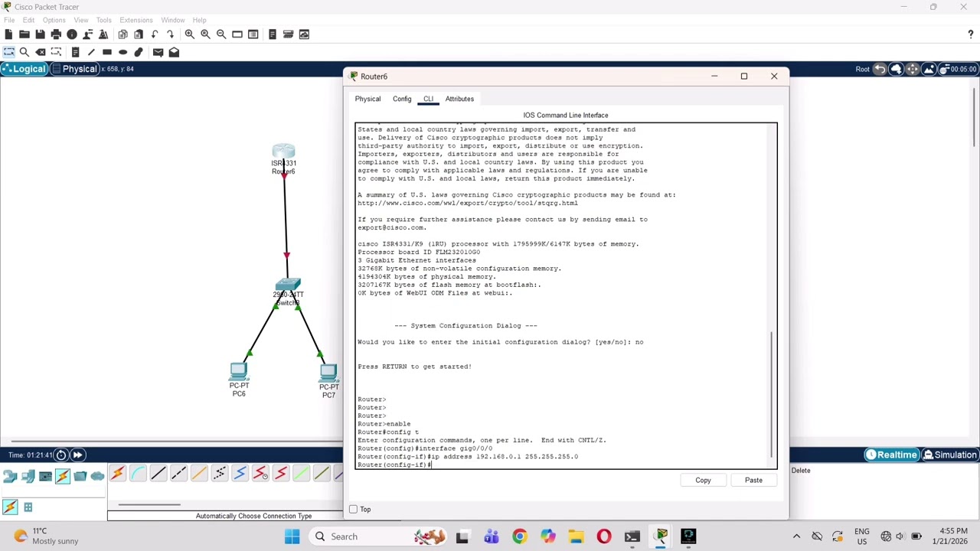This screenshot has height=551, width=980.
Task: Open the Router6 Attributes tab
Action: click(459, 99)
